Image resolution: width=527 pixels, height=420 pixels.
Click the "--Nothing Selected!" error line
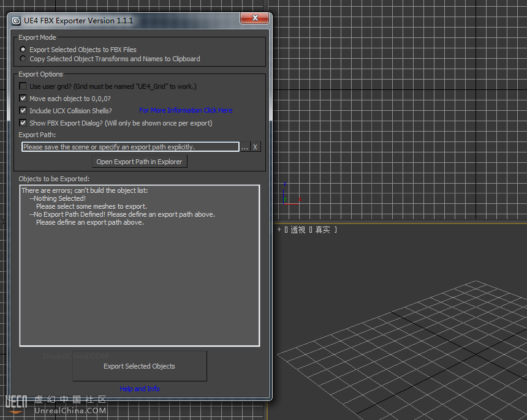(x=58, y=198)
